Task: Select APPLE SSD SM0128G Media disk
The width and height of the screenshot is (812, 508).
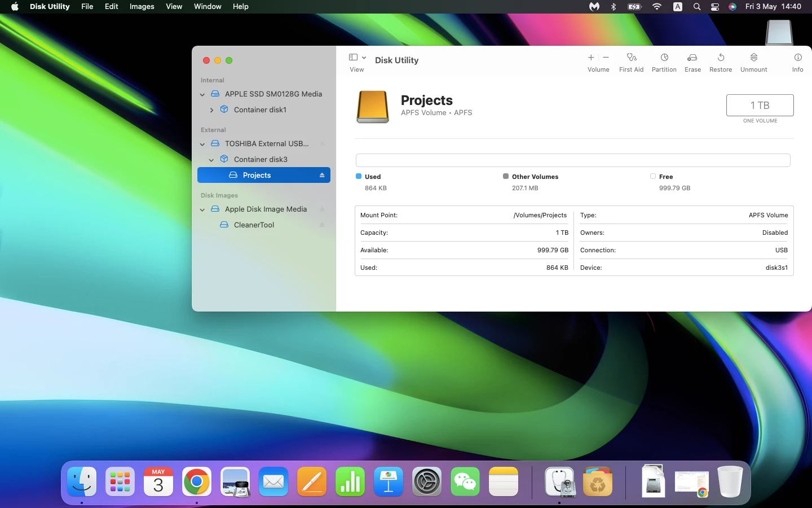Action: pyautogui.click(x=264, y=94)
